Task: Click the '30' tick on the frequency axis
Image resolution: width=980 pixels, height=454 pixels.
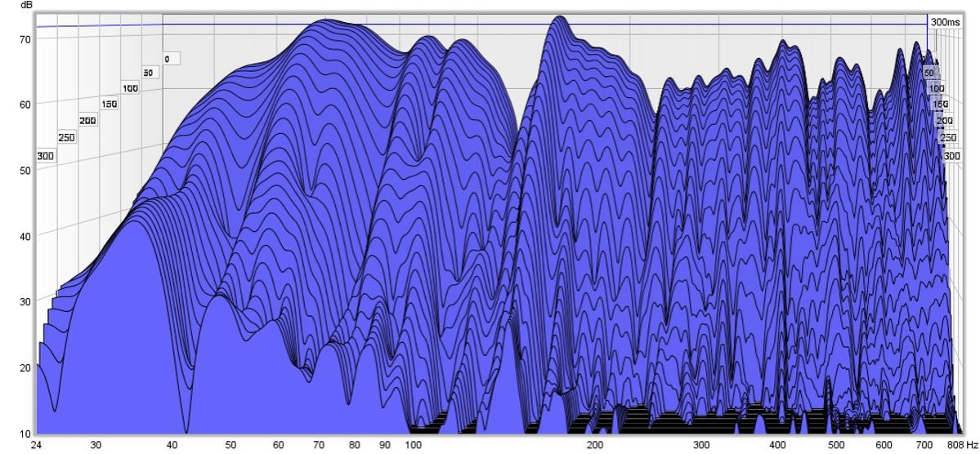Action: [96, 445]
